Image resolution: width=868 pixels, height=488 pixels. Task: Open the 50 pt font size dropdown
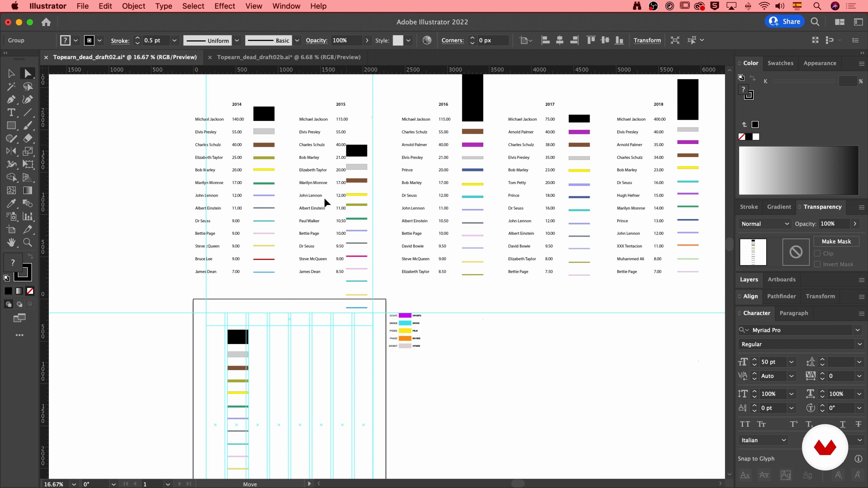tap(792, 362)
